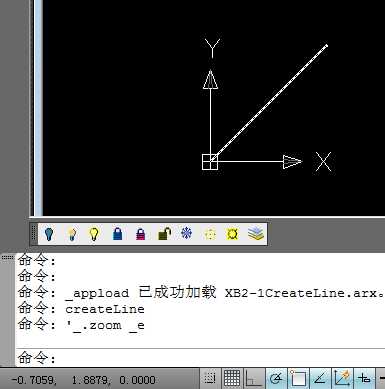Image resolution: width=385 pixels, height=389 pixels.
Task: Click the dark blue layer-off bulb icon
Action: 49,234
